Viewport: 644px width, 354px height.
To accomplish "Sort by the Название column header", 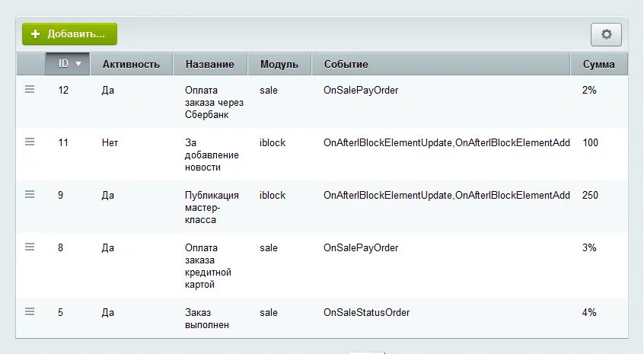I will point(209,64).
